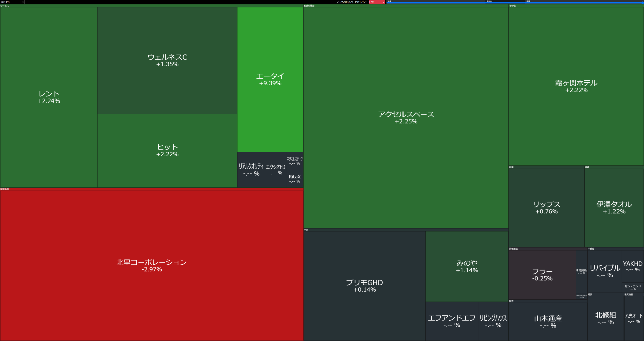This screenshot has width=644, height=341.
Task: Select the 霞ヶ関ホテル +2.22% tile
Action: coord(576,86)
